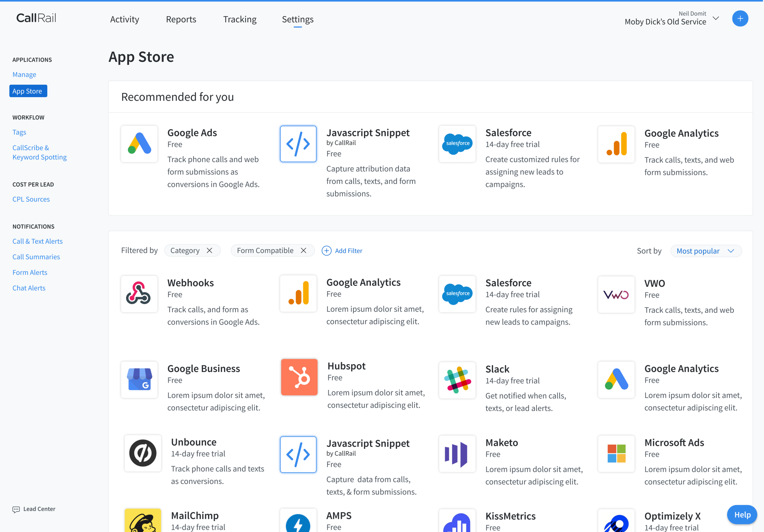Click the Help button
The width and height of the screenshot is (764, 532).
(x=742, y=515)
